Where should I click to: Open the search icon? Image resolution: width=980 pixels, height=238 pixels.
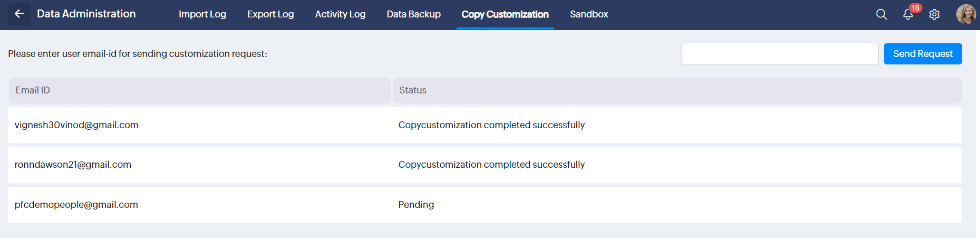[x=881, y=14]
